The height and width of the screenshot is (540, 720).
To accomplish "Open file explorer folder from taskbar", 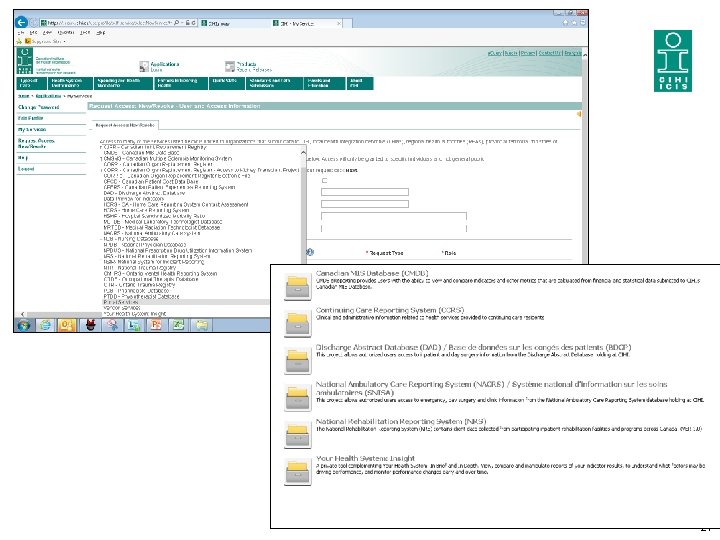I will point(201,325).
